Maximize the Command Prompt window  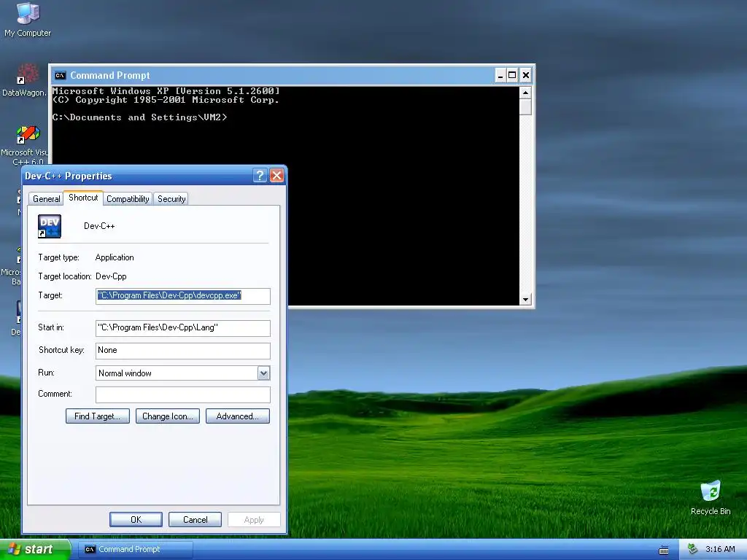click(x=512, y=75)
